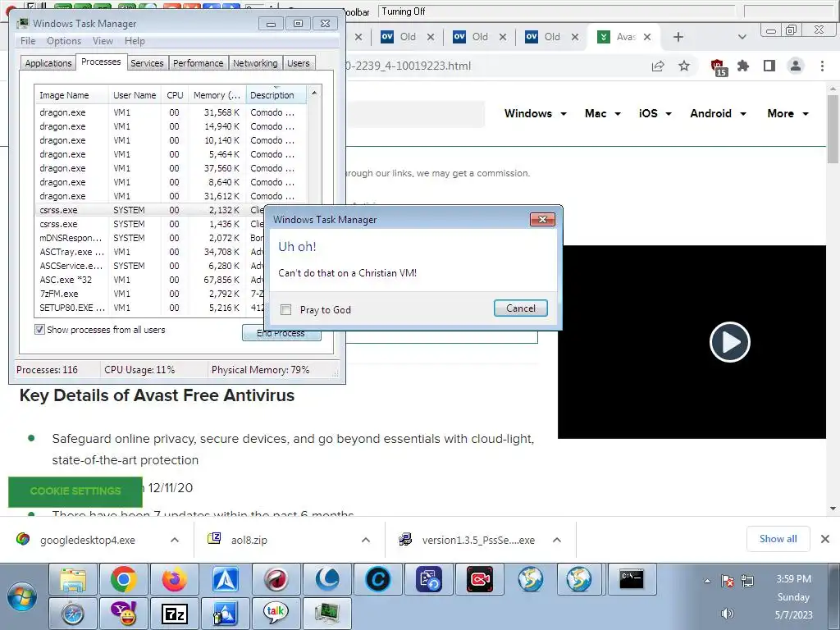Open the red screen recorder taskbar icon

click(479, 579)
